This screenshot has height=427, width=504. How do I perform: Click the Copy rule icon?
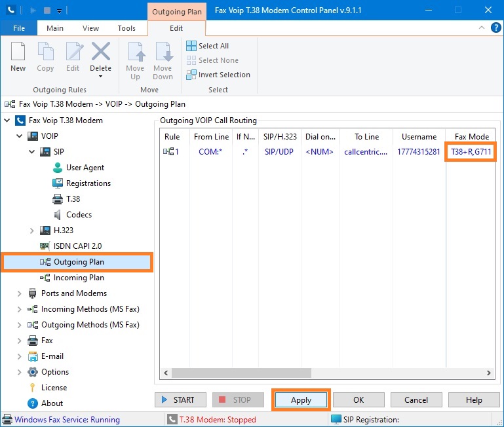(x=45, y=51)
